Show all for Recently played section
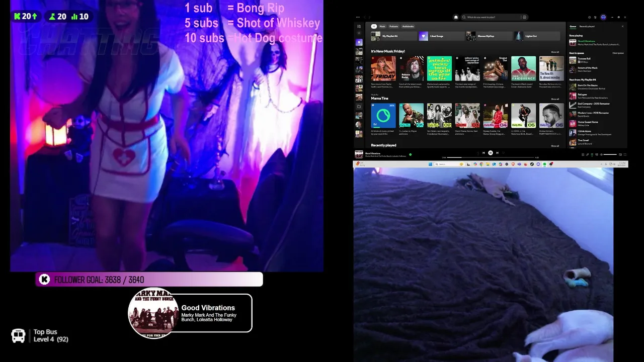644x362 pixels. (555, 146)
